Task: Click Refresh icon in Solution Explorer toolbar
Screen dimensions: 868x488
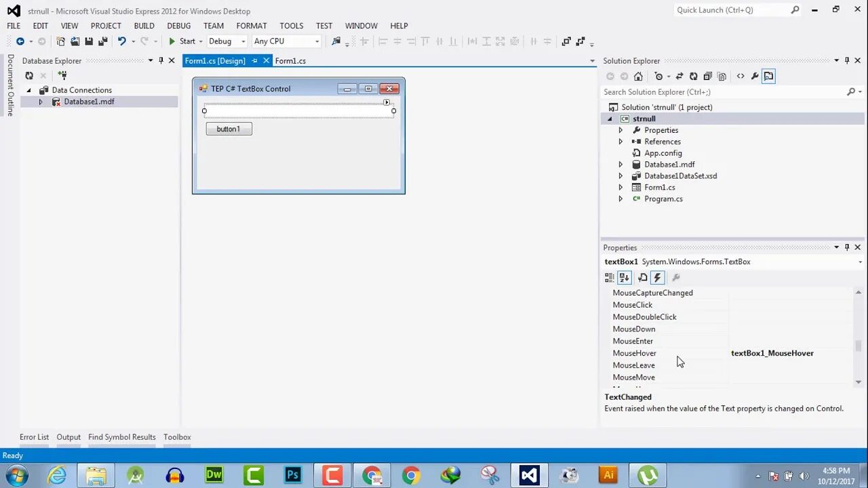Action: pos(693,77)
